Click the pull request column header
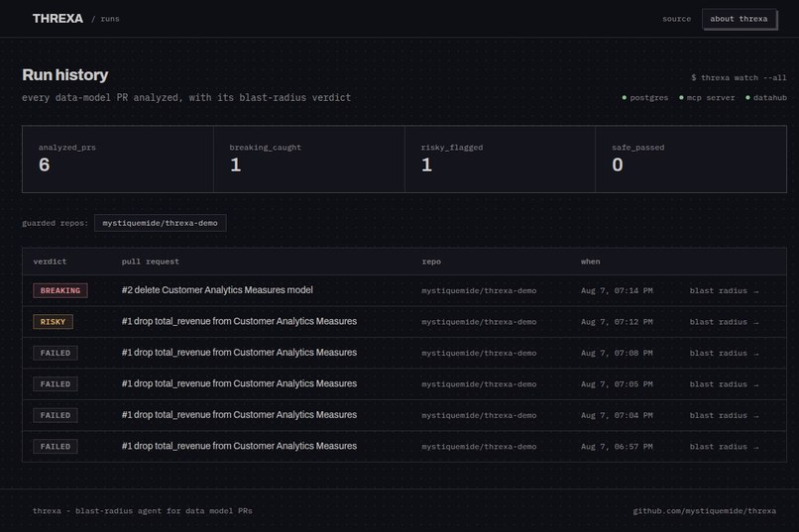 (x=151, y=262)
